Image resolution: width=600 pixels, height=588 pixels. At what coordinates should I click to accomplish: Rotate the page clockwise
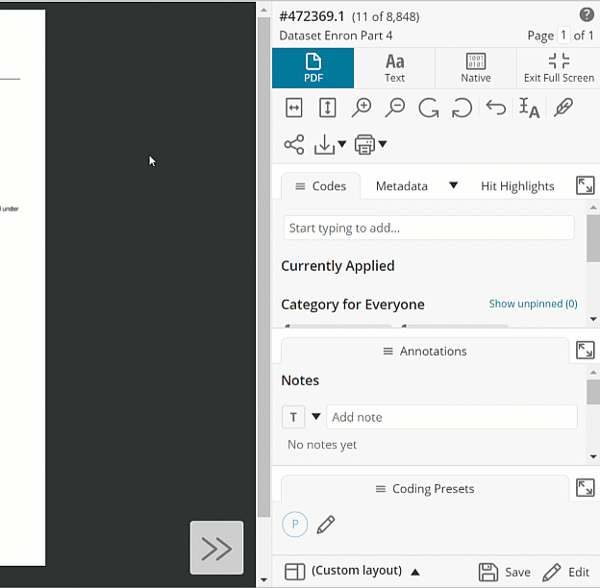coord(429,108)
